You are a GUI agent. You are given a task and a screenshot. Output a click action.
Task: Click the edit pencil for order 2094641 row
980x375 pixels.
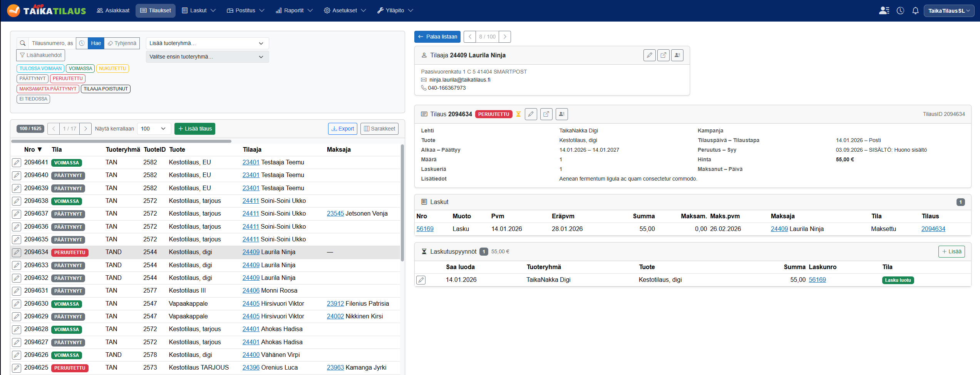pos(17,163)
